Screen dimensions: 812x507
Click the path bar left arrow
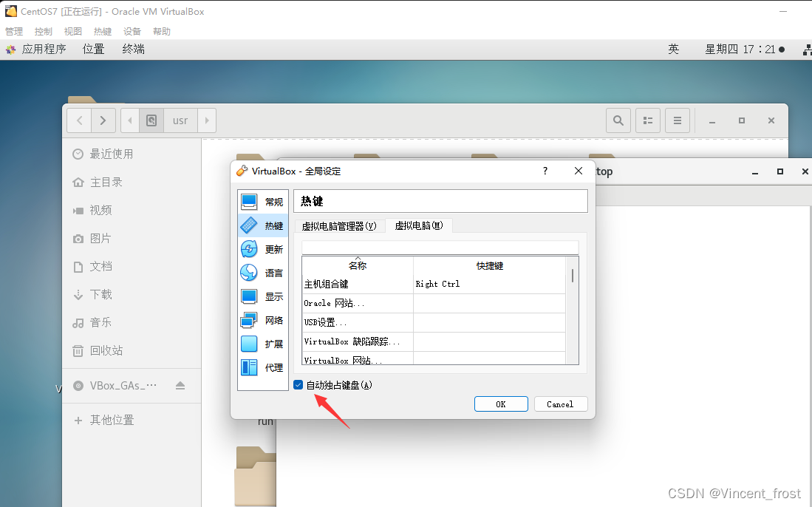tap(130, 120)
